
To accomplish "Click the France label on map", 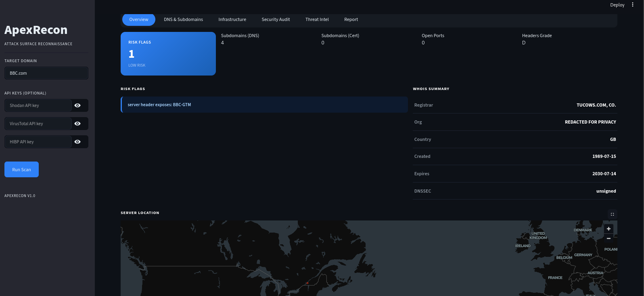I will [555, 278].
